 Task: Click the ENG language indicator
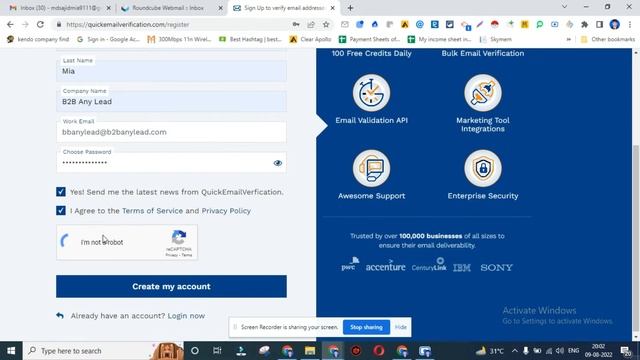[x=573, y=351]
